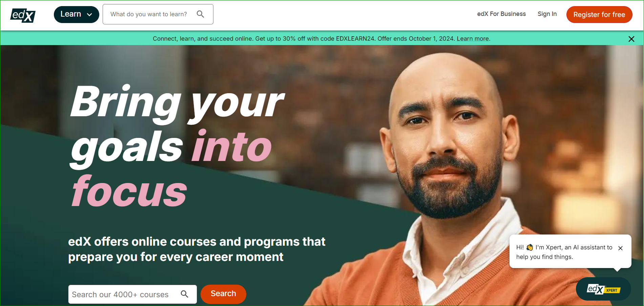Click the magnifier icon in header search

click(x=200, y=14)
